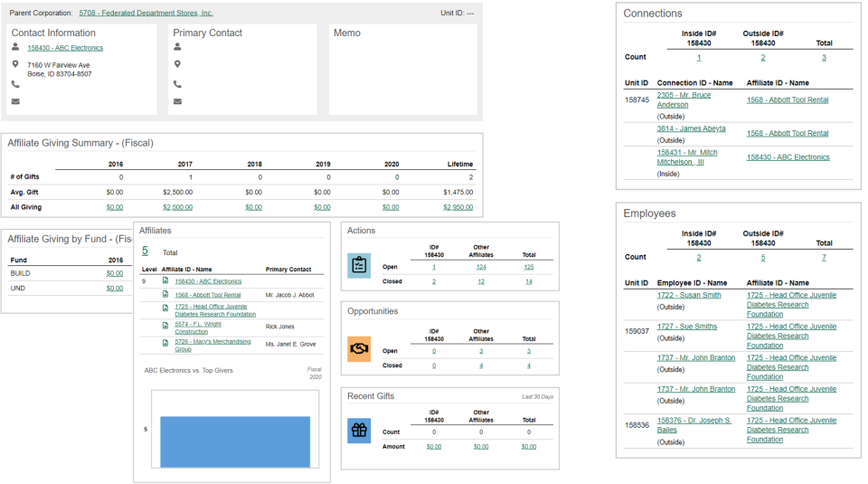Click the blue ABC Electronics chart bar
The image size is (868, 484).
coord(235,441)
